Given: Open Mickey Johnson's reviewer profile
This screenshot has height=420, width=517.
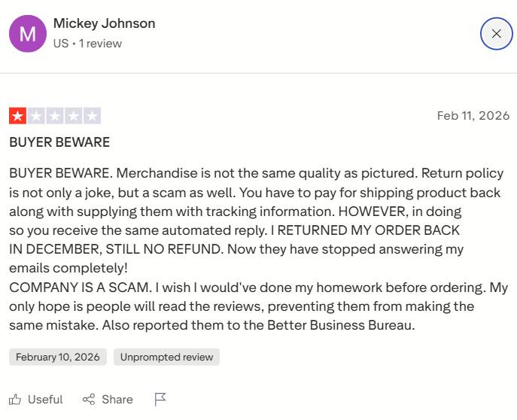Looking at the screenshot, I should tap(104, 23).
